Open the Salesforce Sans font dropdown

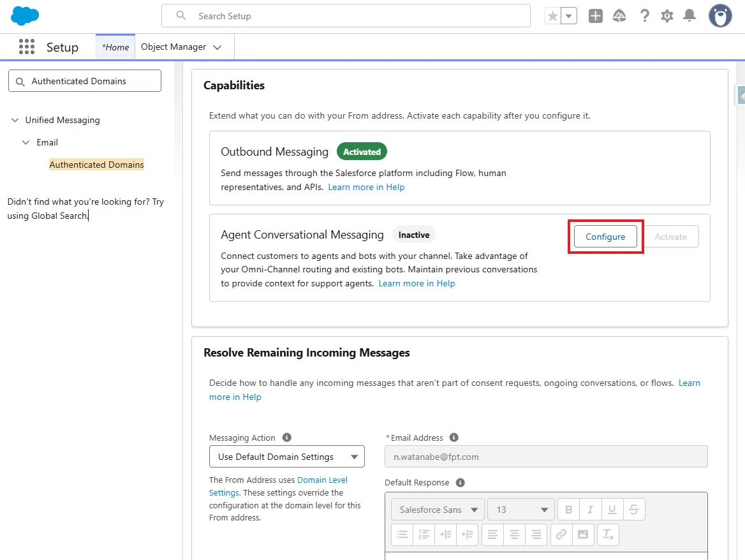coord(438,510)
